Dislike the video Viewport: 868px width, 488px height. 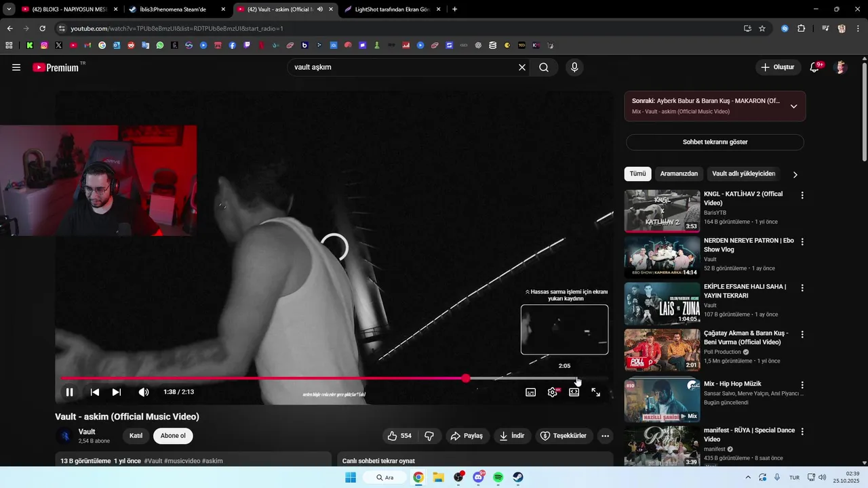click(429, 436)
